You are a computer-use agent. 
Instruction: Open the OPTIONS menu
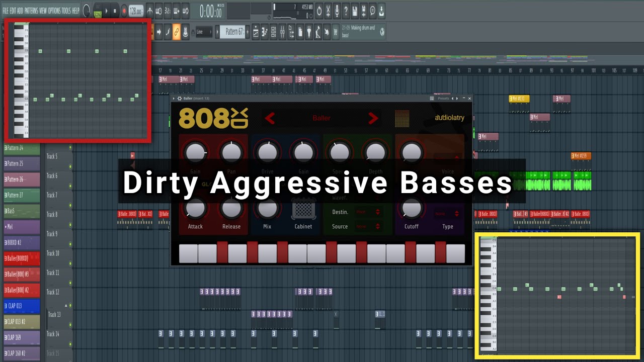pos(54,11)
